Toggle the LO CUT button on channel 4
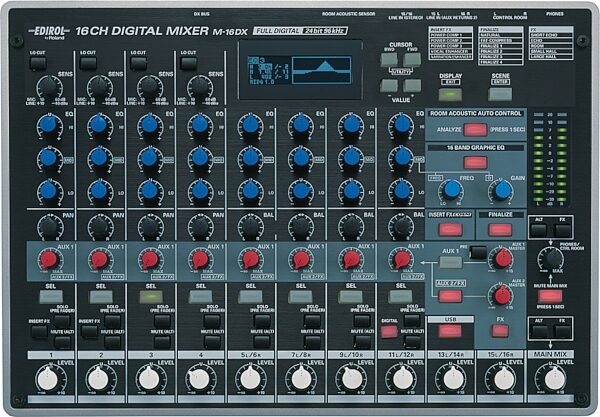The image size is (600, 417). [188, 64]
